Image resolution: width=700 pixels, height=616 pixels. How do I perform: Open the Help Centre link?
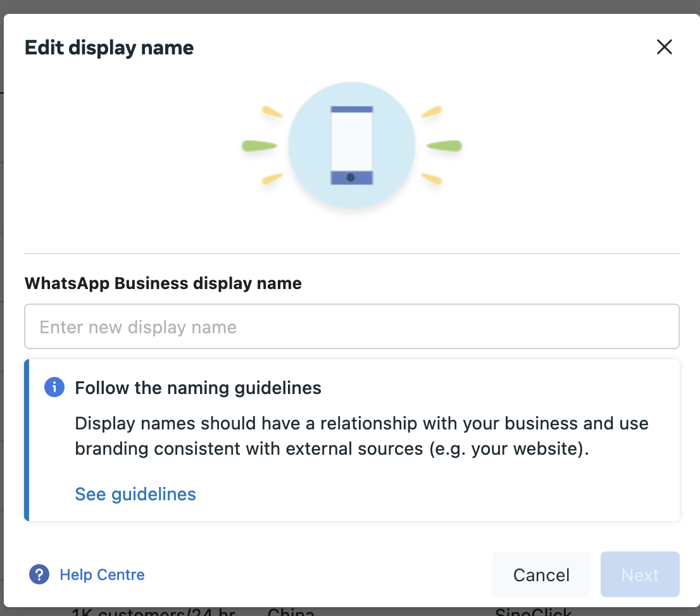103,574
